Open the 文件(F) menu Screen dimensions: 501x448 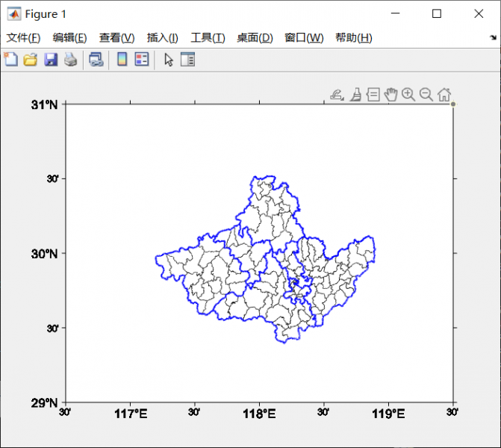[24, 38]
